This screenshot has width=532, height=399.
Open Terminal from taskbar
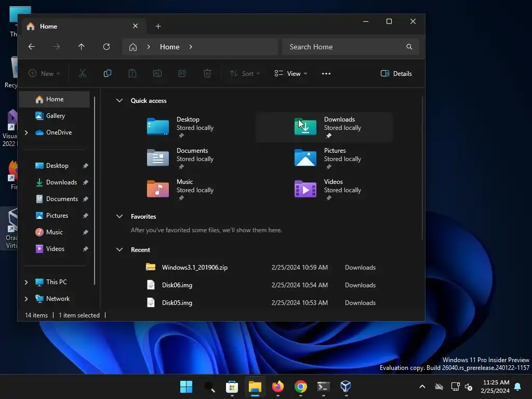tap(323, 387)
